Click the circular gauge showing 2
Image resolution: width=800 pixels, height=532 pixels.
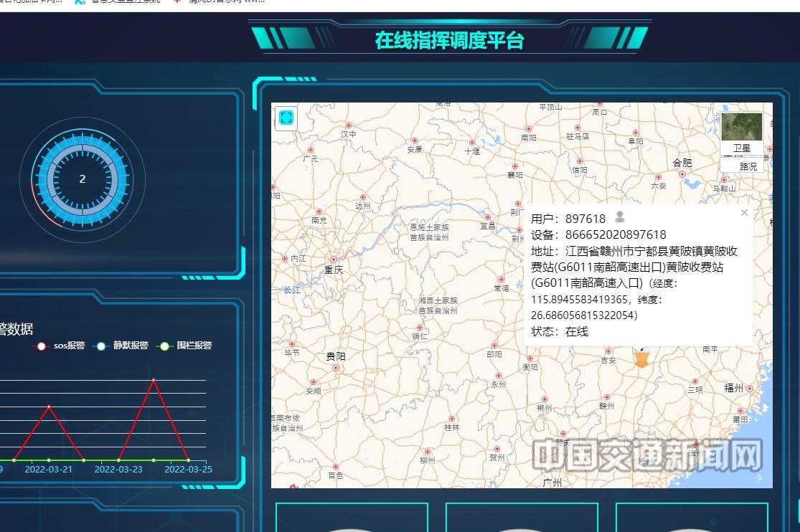pyautogui.click(x=82, y=179)
